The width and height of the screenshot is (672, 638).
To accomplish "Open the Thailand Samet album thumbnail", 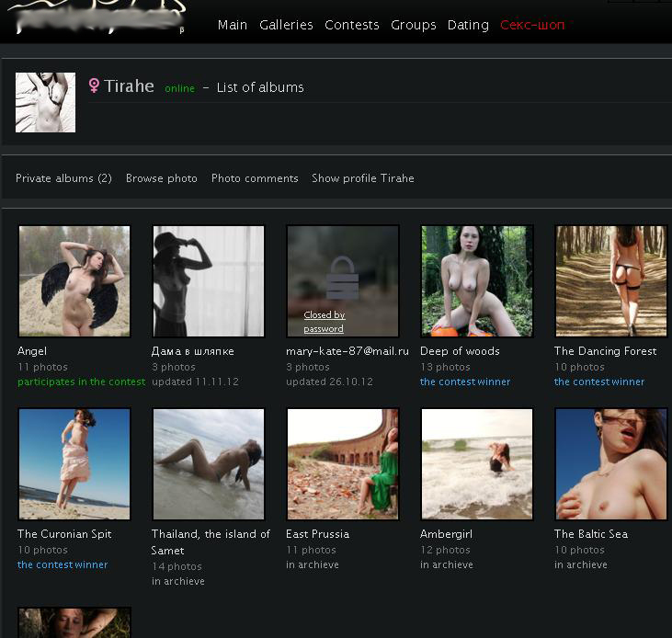I will coord(209,464).
